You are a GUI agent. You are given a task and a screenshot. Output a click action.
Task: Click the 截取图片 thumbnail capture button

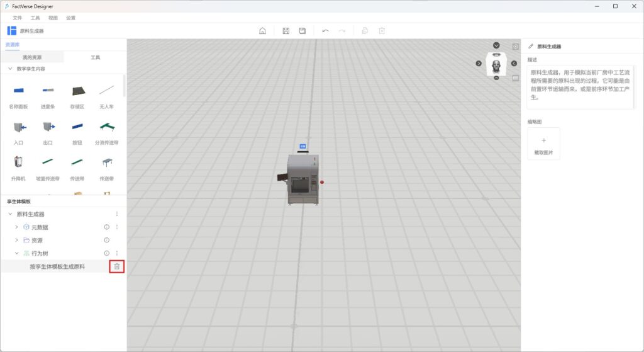[x=543, y=144]
